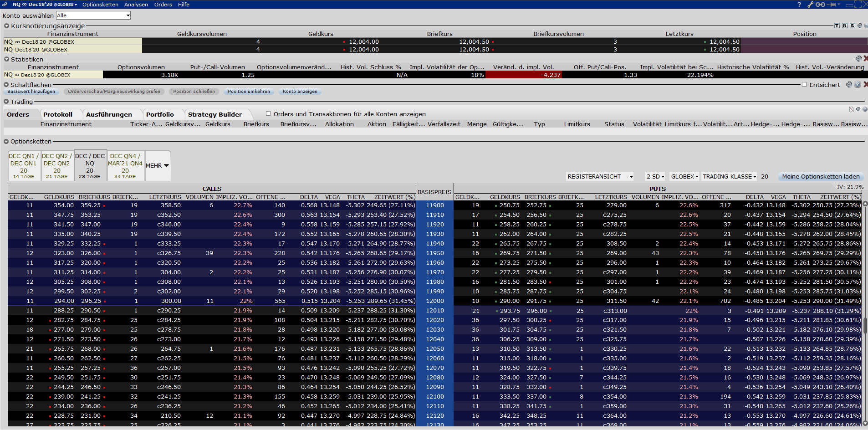868x430 pixels.
Task: Click 'Meine Optionsketten laden' button
Action: (821, 177)
